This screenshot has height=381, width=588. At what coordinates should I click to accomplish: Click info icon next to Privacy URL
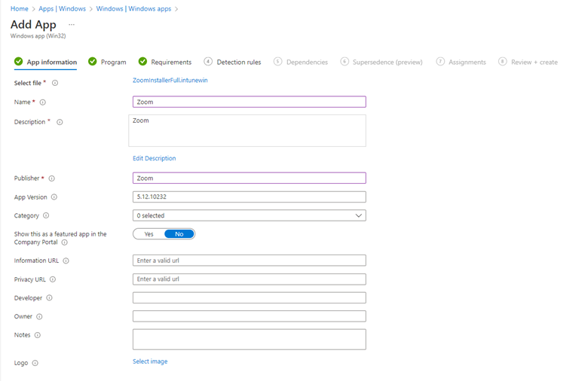click(x=53, y=279)
